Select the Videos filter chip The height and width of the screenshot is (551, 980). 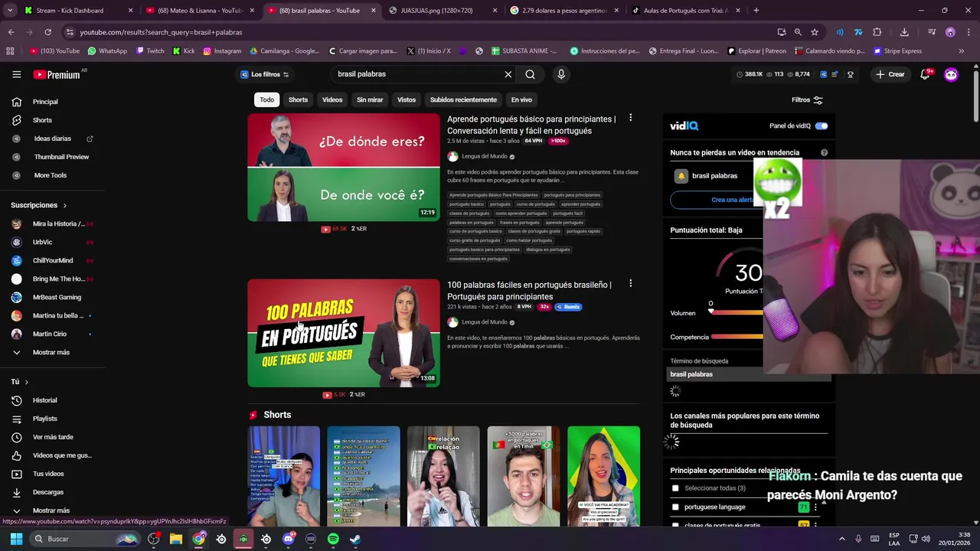pyautogui.click(x=332, y=99)
